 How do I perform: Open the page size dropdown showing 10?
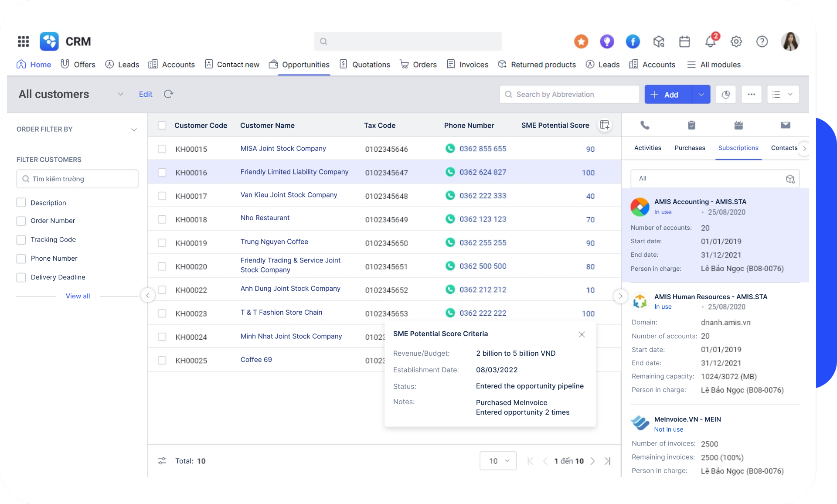(x=498, y=461)
